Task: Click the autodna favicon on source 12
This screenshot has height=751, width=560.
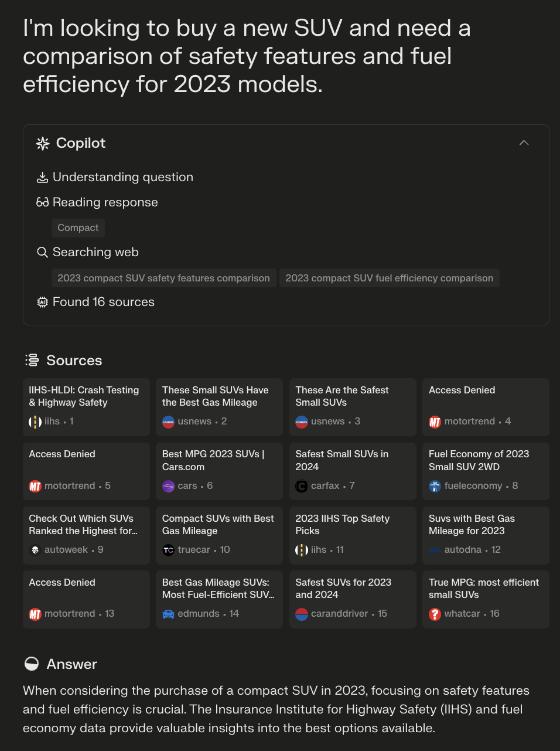Action: tap(435, 550)
